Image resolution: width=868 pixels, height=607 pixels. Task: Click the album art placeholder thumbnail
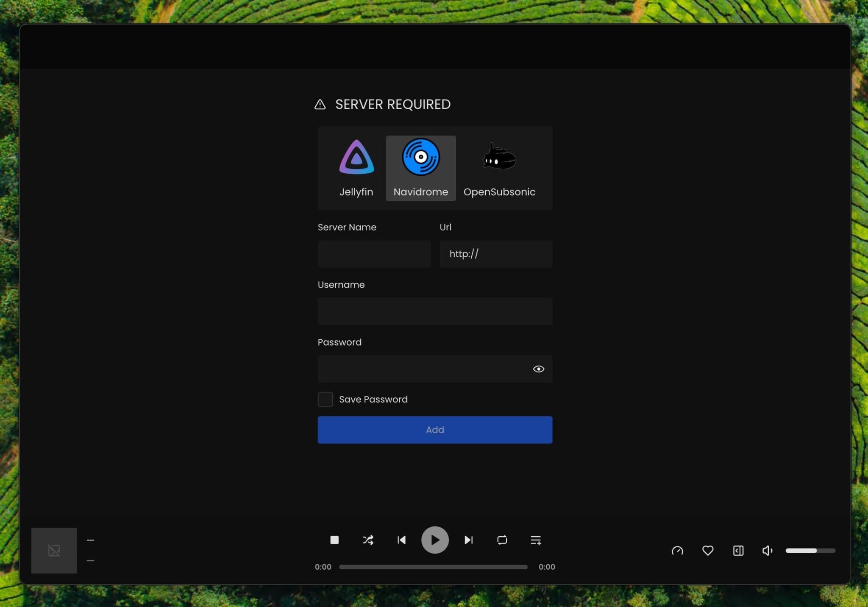tap(54, 550)
